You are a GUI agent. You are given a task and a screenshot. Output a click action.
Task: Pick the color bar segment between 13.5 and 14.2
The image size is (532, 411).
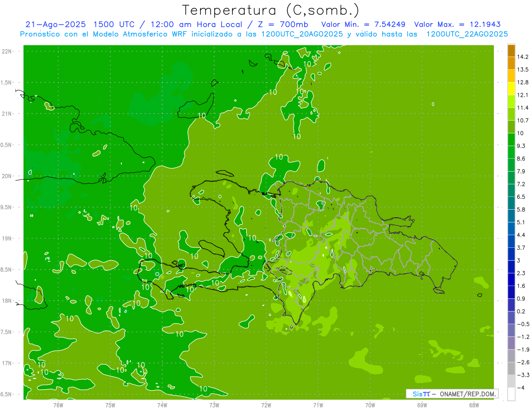point(512,63)
